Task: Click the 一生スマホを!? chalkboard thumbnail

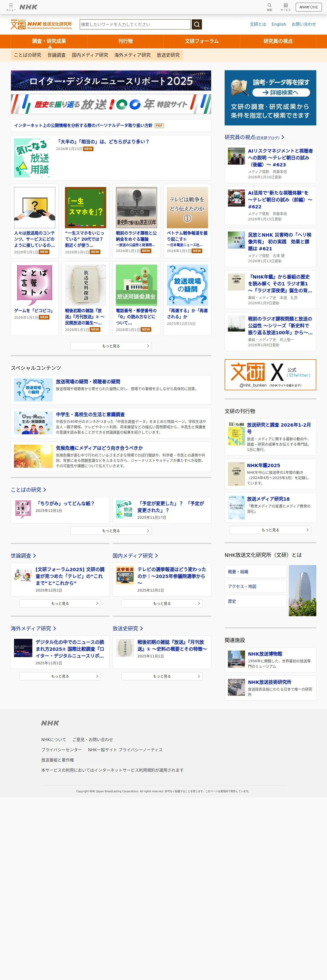Action: click(86, 207)
